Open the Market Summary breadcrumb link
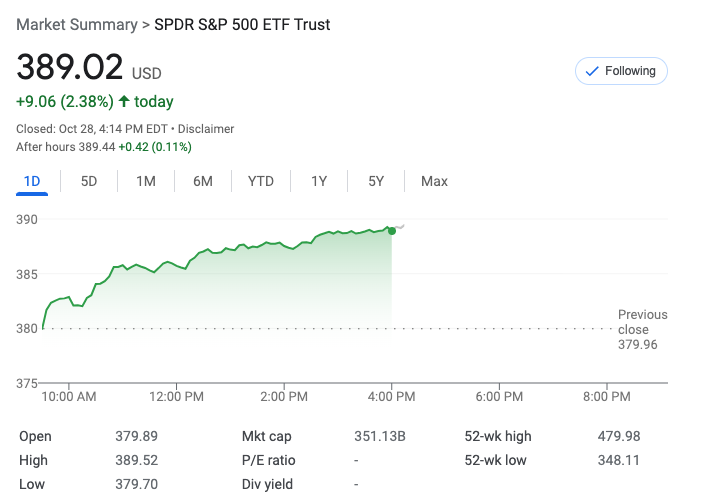Screen dimensions: 702x503 [76, 24]
